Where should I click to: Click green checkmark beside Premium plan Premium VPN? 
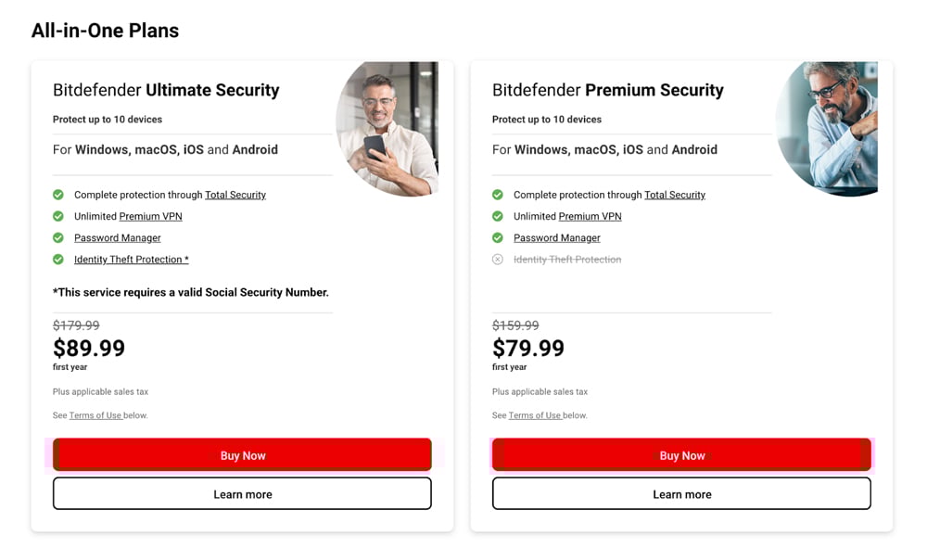pos(498,216)
